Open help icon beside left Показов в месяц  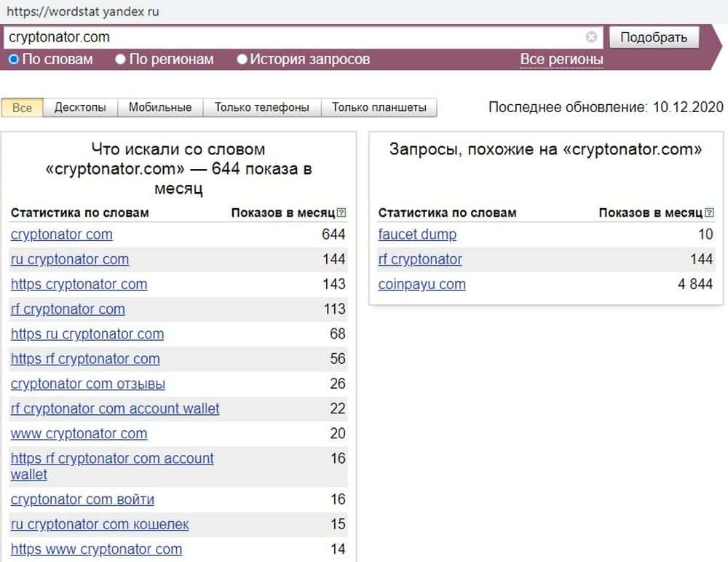point(341,213)
